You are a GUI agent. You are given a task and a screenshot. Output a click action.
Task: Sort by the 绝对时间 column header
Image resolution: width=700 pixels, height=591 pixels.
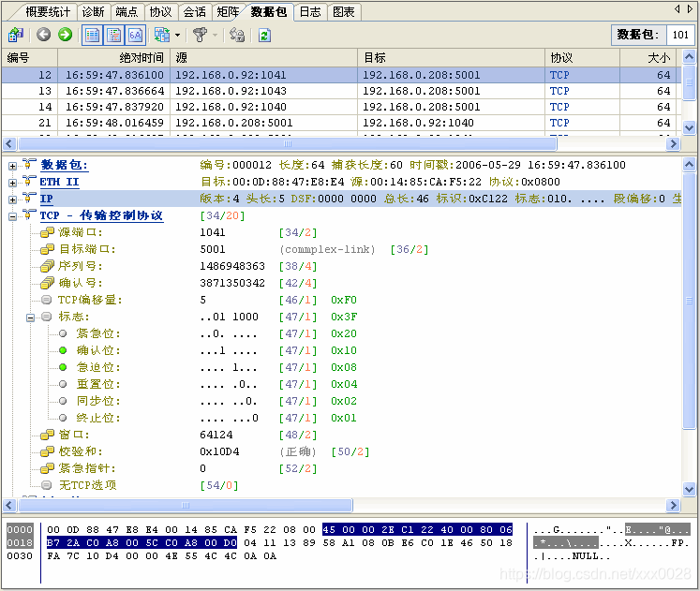113,57
